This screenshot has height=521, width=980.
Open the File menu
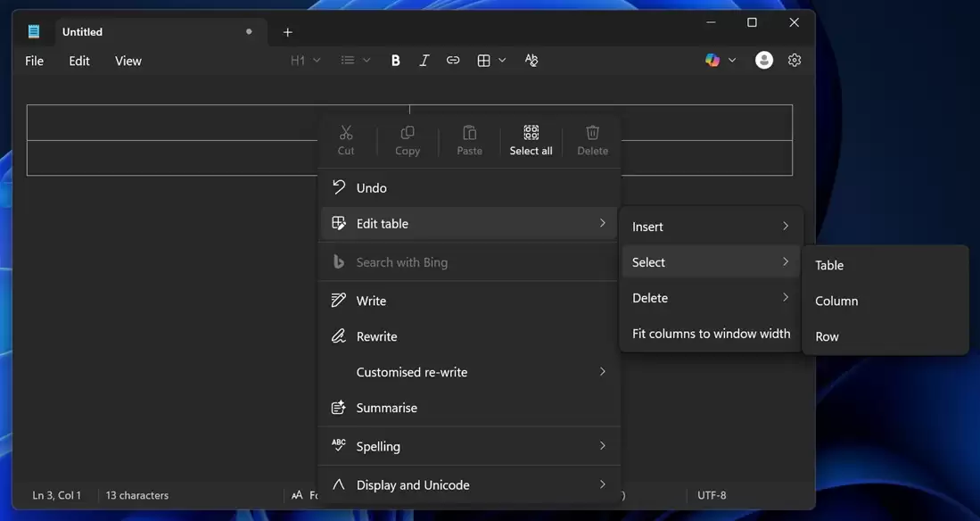click(33, 60)
